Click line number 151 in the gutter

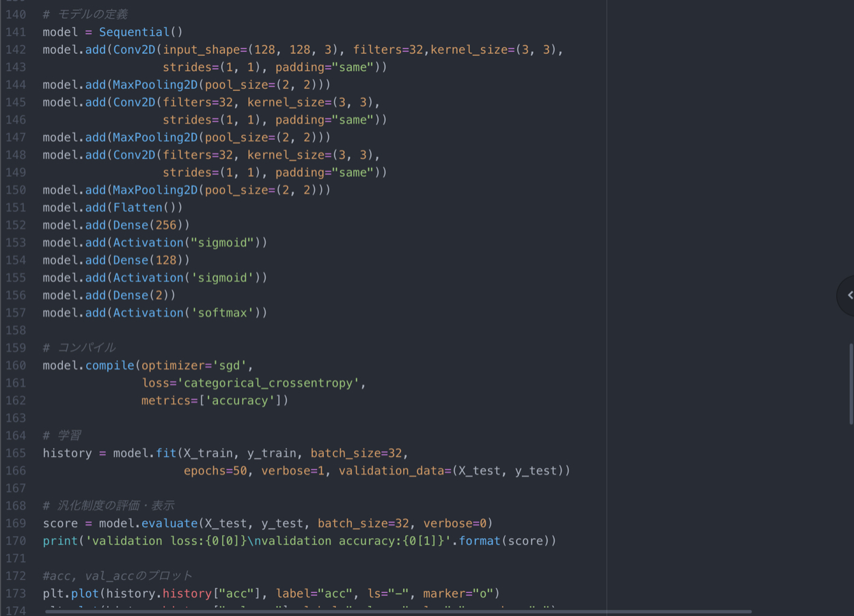pyautogui.click(x=15, y=207)
